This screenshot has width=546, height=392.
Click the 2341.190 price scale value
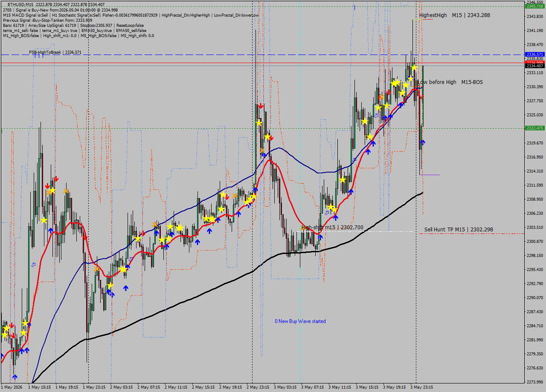(535, 31)
